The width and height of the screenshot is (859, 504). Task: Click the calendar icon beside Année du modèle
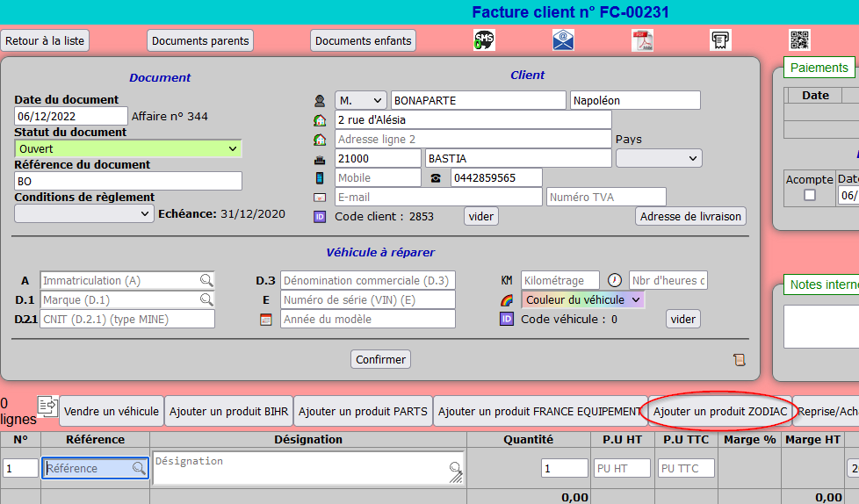[x=266, y=320]
